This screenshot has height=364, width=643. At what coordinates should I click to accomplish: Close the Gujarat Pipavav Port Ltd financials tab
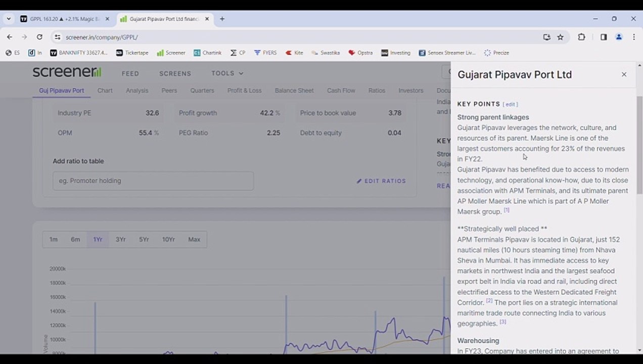(x=207, y=19)
